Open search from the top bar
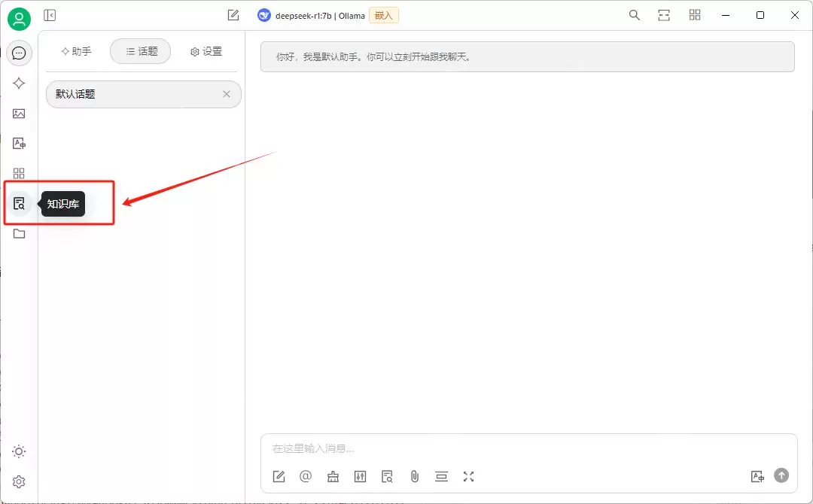 (635, 14)
